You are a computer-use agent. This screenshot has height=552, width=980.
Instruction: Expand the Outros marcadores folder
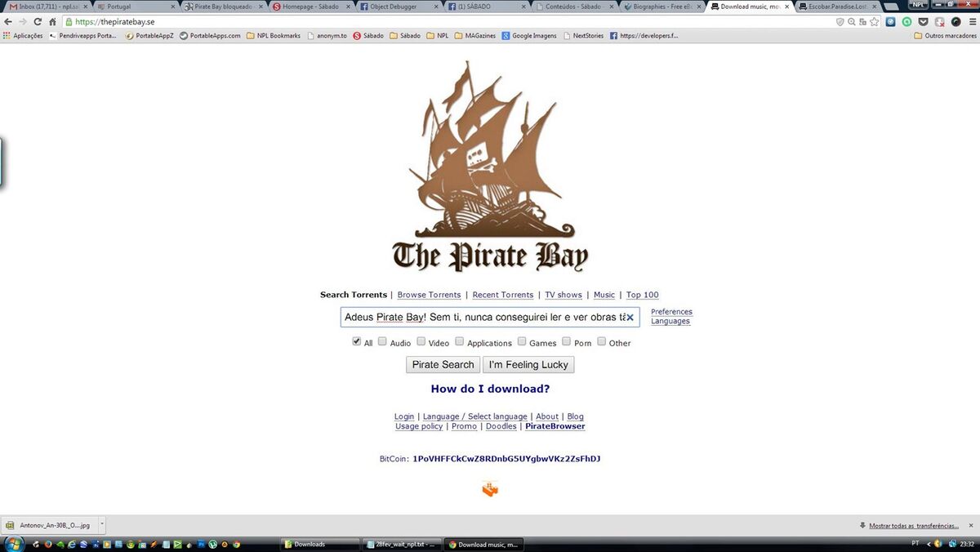(x=945, y=36)
